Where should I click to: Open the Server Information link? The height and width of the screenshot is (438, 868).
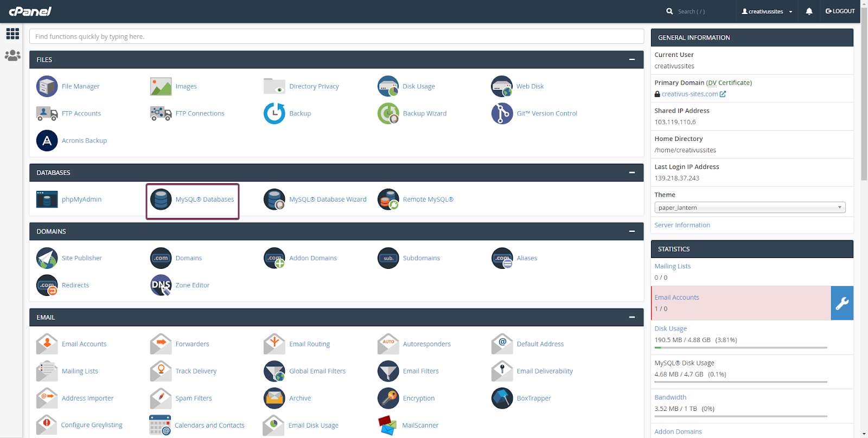click(682, 225)
